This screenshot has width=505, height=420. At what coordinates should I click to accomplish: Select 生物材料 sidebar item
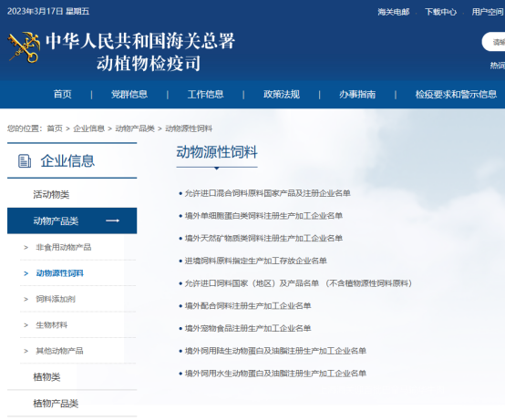coord(52,325)
